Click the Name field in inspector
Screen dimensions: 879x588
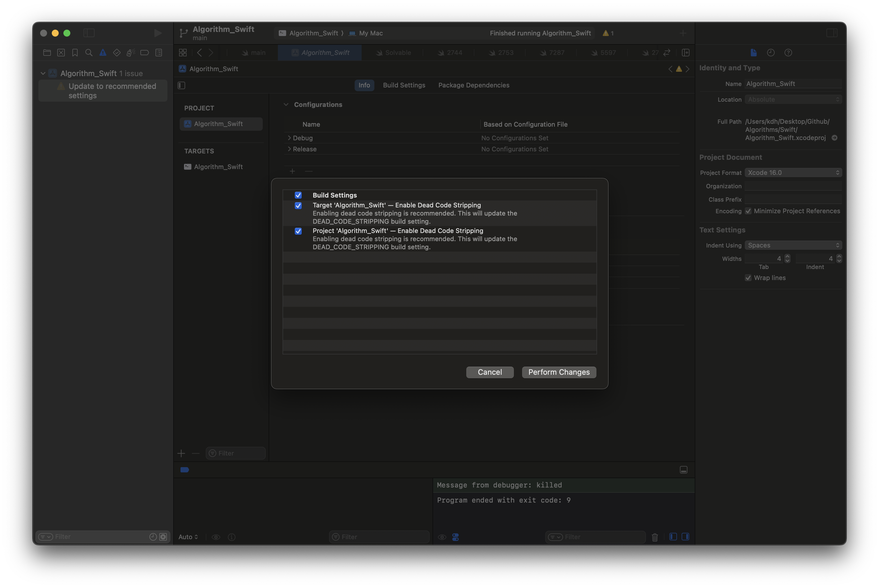click(x=793, y=84)
